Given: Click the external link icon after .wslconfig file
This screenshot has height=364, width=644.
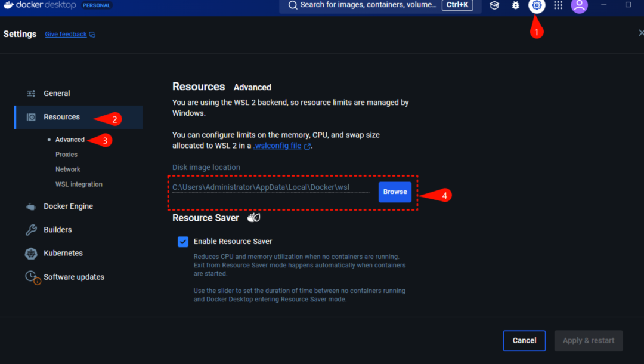Looking at the screenshot, I should tap(307, 146).
